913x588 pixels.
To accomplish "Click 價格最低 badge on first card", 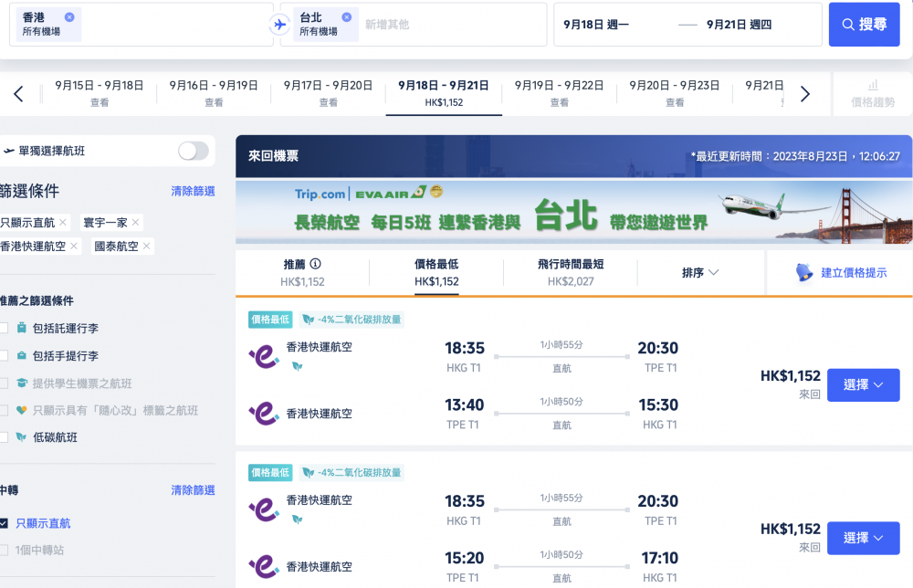I will 270,319.
